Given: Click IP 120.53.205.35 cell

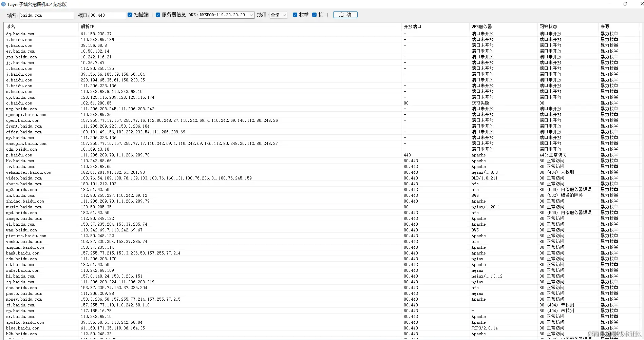Looking at the screenshot, I should (96, 207).
